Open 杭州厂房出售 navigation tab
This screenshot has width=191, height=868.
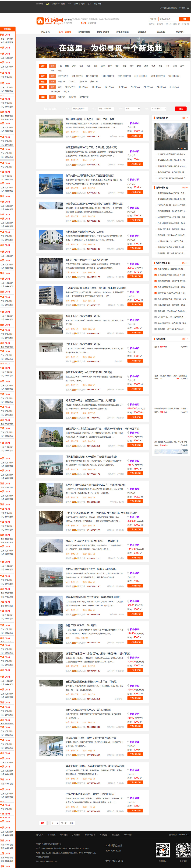click(x=103, y=32)
